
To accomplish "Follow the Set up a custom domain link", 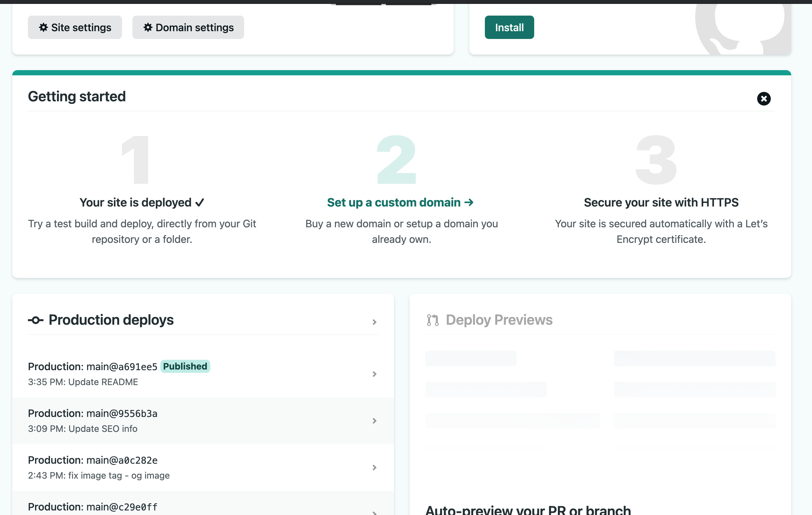I will pyautogui.click(x=394, y=203).
